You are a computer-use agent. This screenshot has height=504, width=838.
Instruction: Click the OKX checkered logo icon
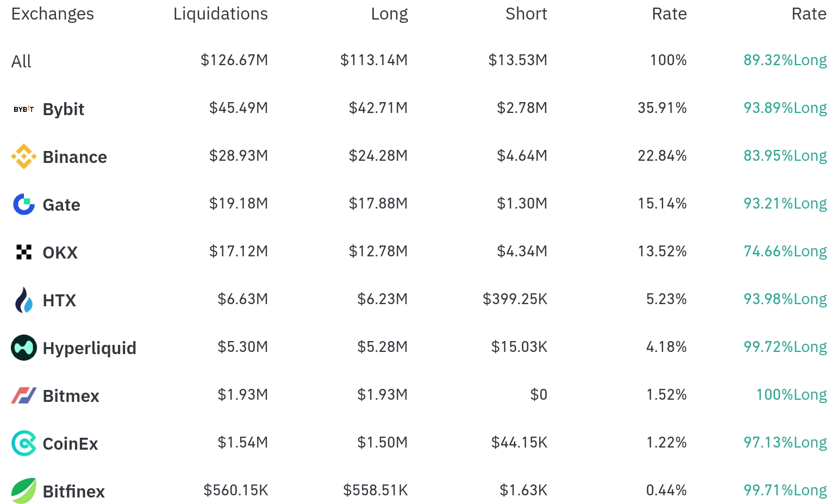click(24, 252)
